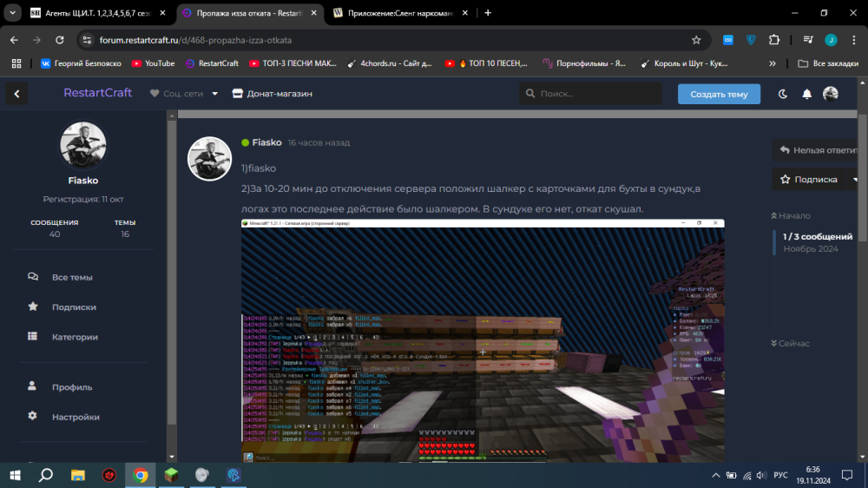Screen dimensions: 868x488
Task: View site information icon in address bar
Action: tap(87, 40)
